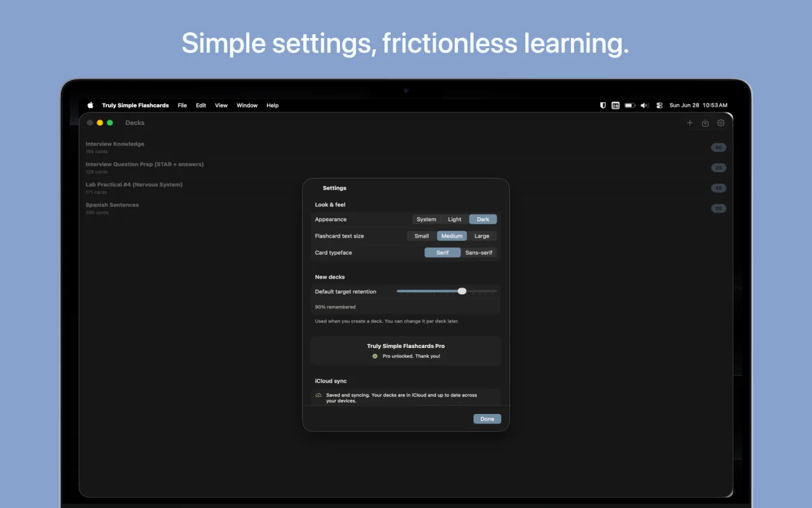Viewport: 812px width, 508px height.
Task: Open the File menu
Action: [x=182, y=105]
